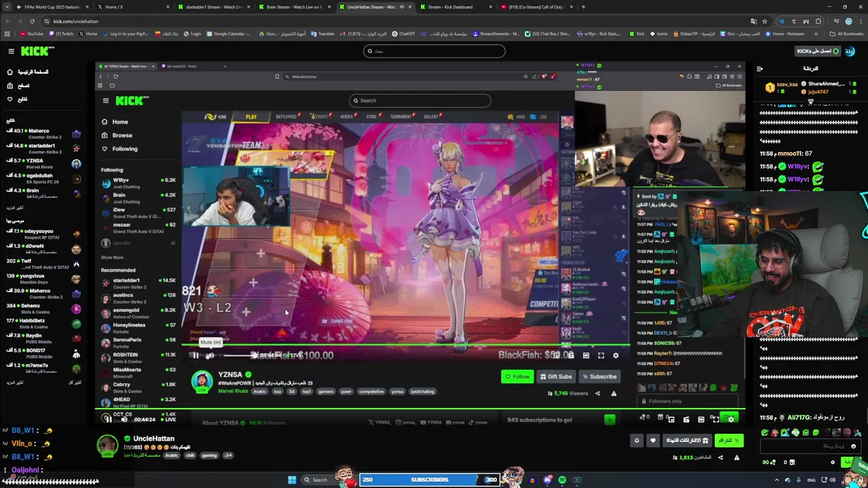Pause the inner YZNSA stream player
868x488 pixels.
tap(195, 355)
